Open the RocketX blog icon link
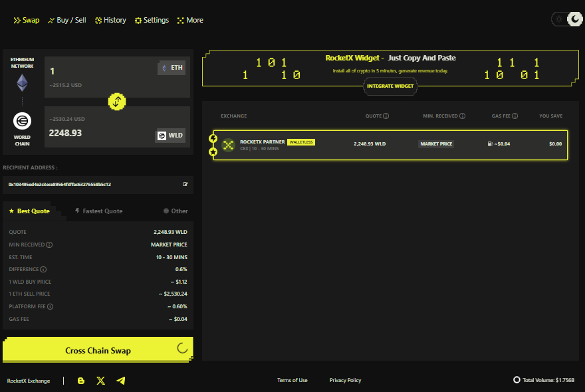This screenshot has width=585, height=392. click(x=81, y=381)
